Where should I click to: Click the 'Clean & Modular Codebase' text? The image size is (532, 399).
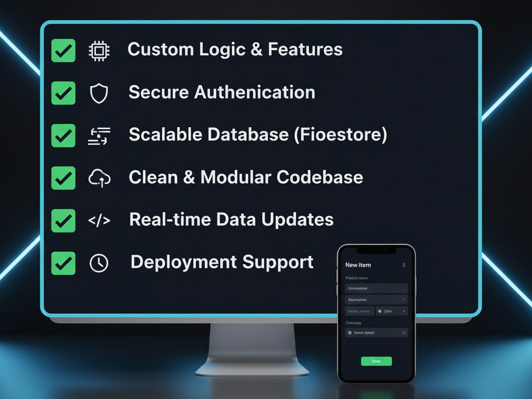(246, 177)
